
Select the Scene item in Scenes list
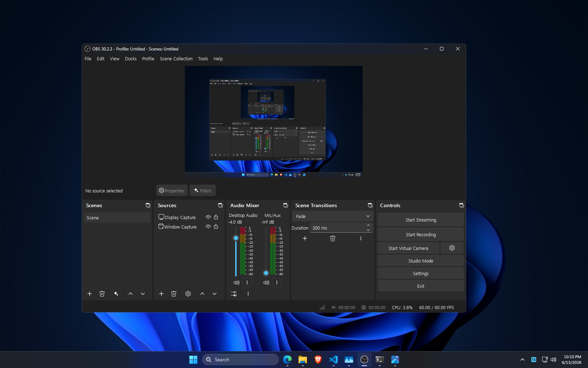tap(117, 218)
